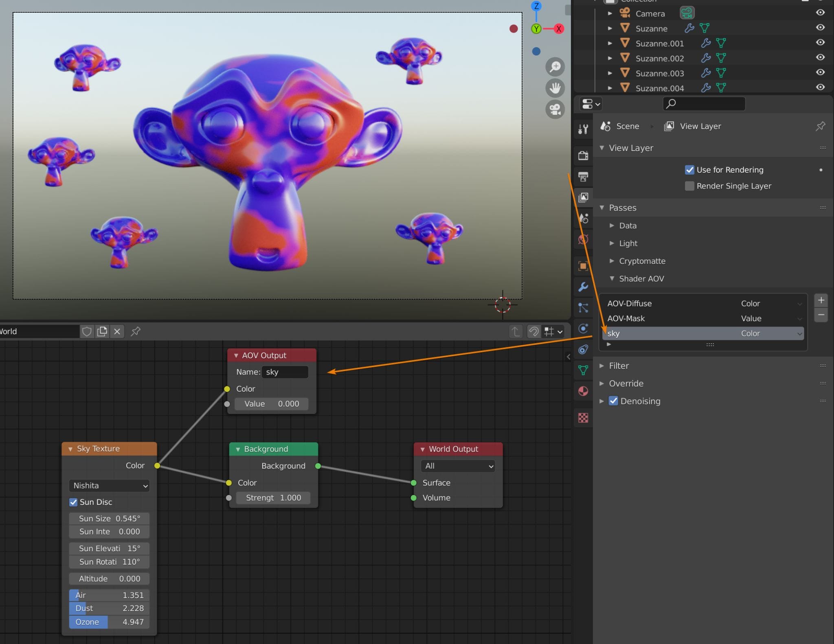Open the Material properties tab

click(583, 391)
